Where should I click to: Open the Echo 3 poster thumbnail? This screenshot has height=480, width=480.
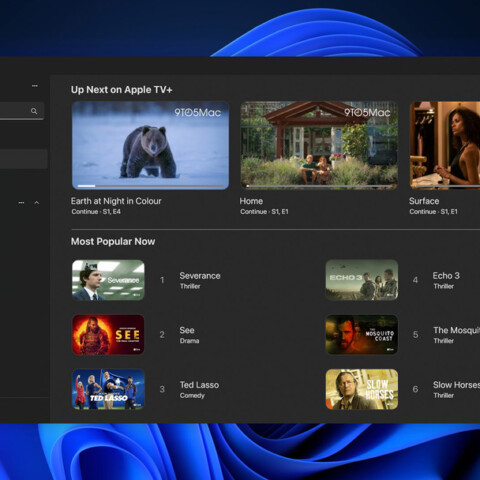(x=362, y=280)
